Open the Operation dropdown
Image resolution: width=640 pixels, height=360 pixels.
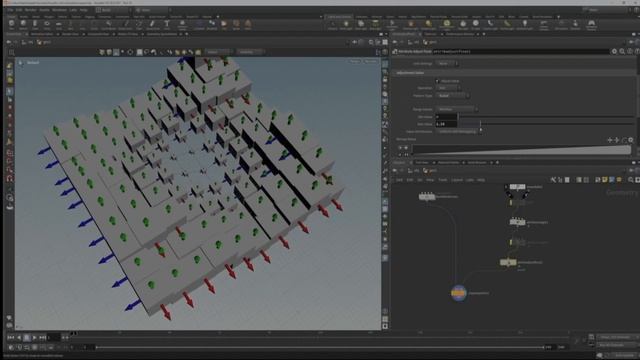click(448, 88)
